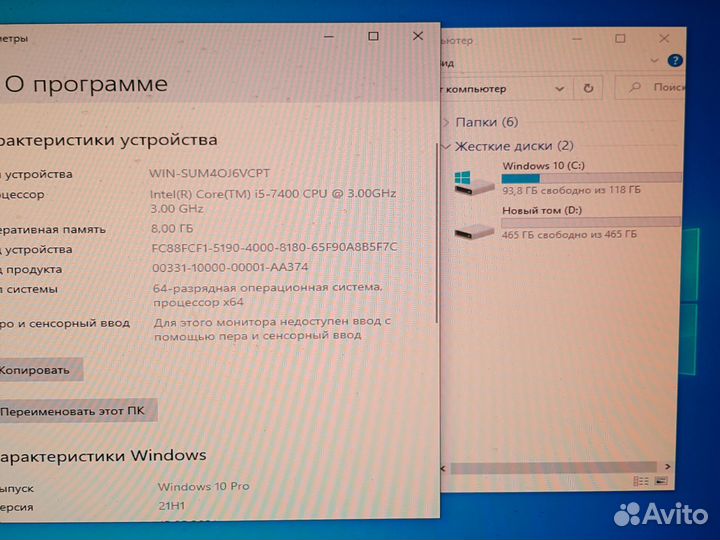This screenshot has height=540, width=720.
Task: Select device name WIN-SUM4OJ6VCPT text
Action: coord(209,174)
